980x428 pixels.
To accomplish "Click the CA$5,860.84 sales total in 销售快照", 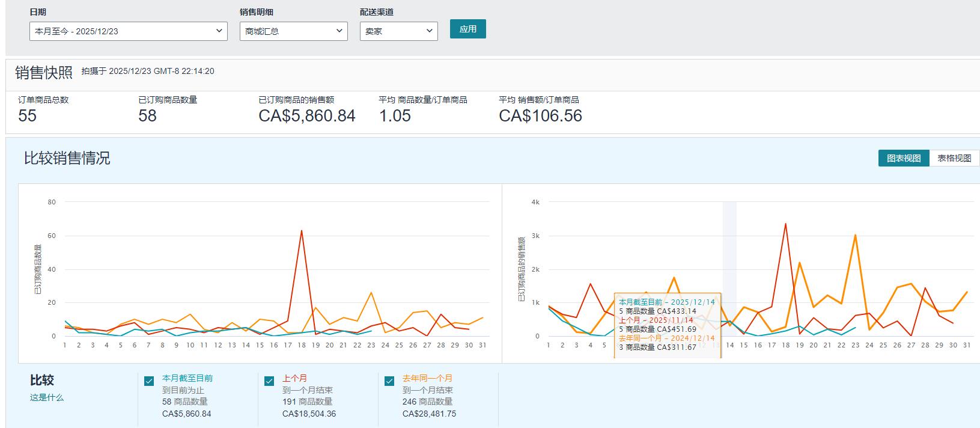I will tap(307, 116).
